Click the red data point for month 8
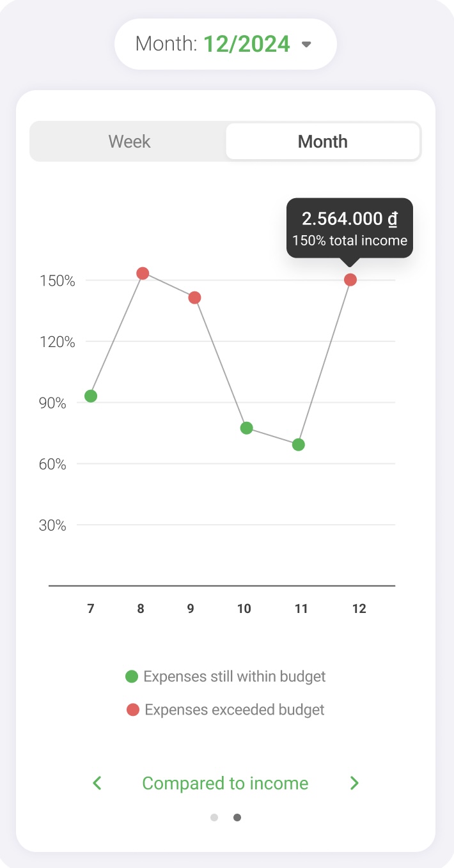 tap(143, 274)
